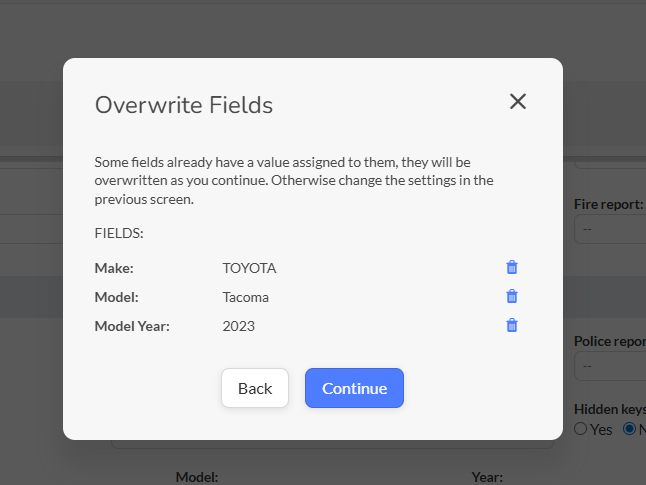Screen dimensions: 646x485
Task: Click the overwrite warning description text
Action: 294,180
